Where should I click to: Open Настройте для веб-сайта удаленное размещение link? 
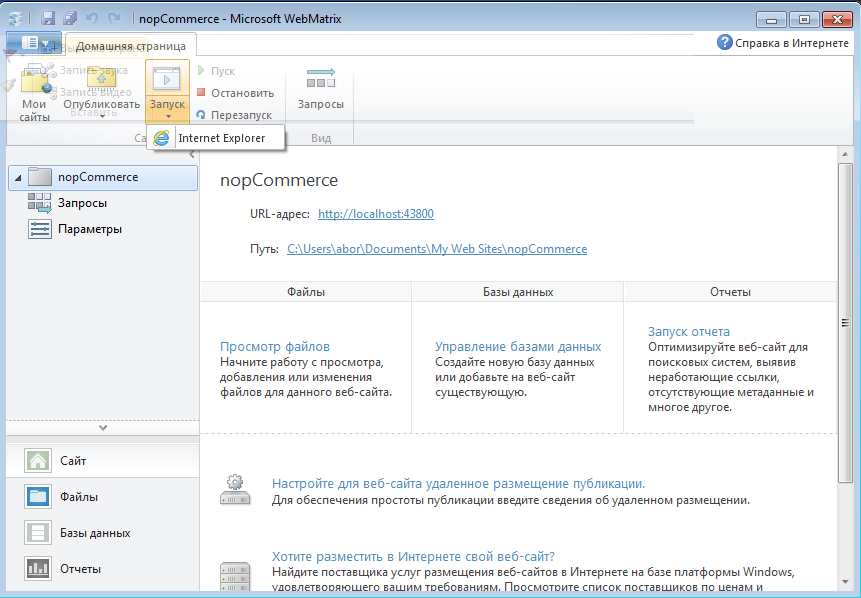(459, 484)
